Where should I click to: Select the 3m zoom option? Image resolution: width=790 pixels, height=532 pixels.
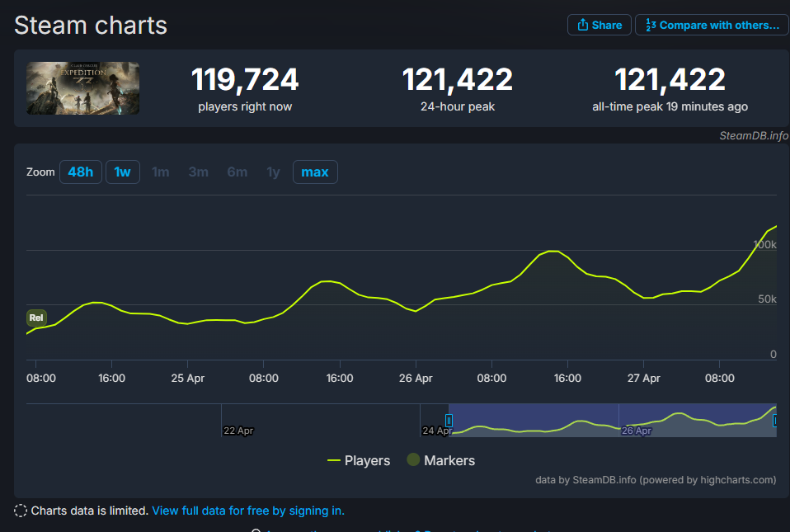[199, 172]
